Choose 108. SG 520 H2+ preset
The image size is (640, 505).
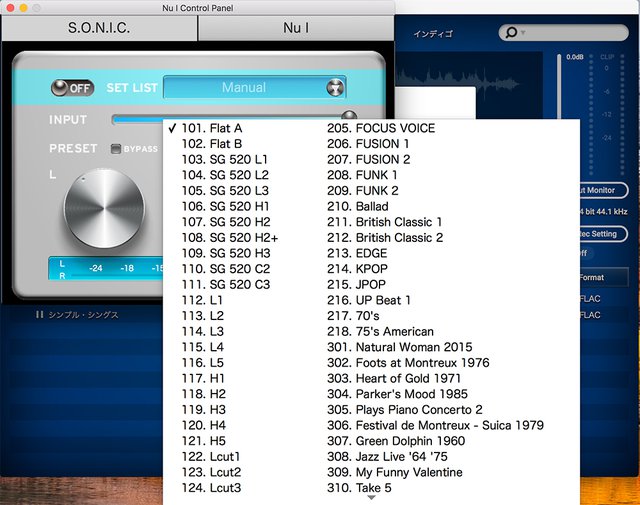230,238
